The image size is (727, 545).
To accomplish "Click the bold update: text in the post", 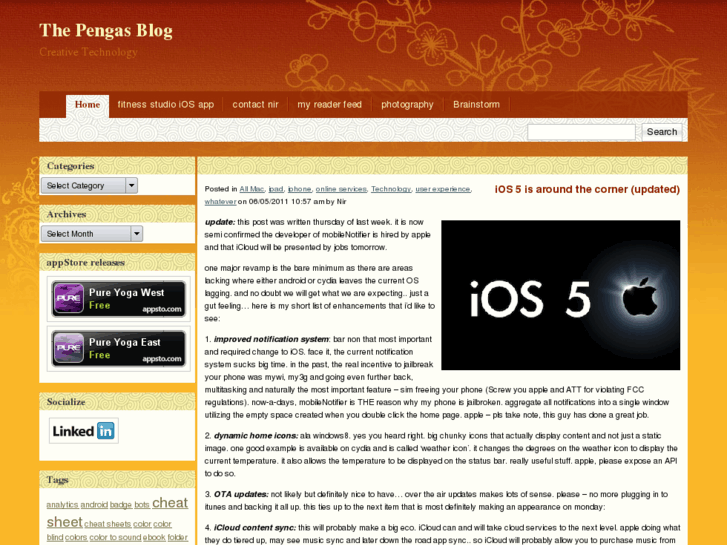I will point(220,222).
